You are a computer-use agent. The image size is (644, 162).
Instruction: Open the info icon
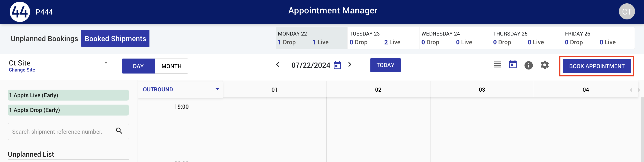(x=529, y=65)
